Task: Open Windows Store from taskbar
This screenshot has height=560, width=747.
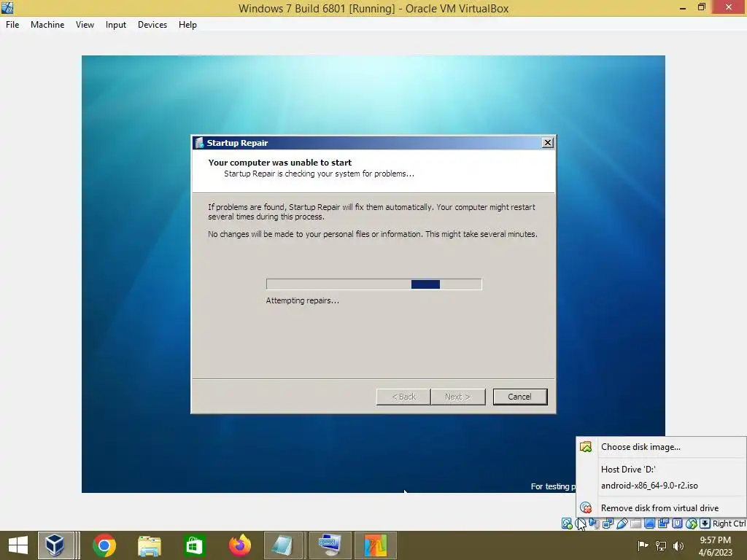Action: [194, 545]
